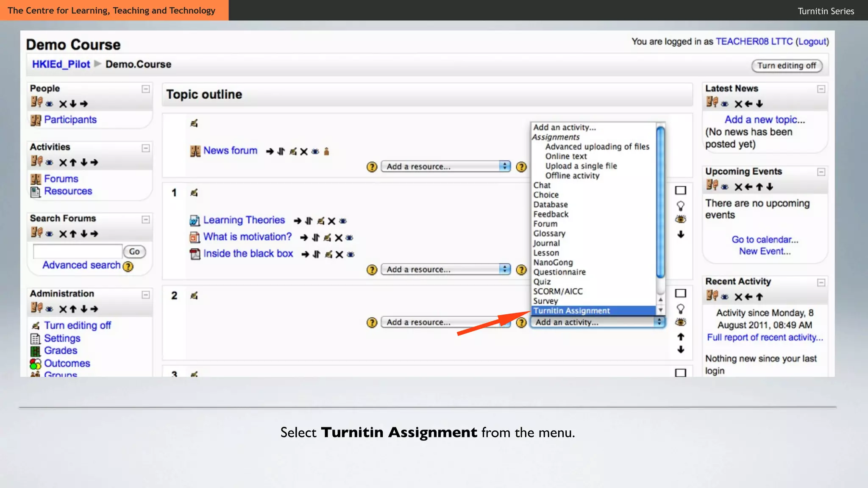Collapse the Recent Activity block

pyautogui.click(x=821, y=283)
